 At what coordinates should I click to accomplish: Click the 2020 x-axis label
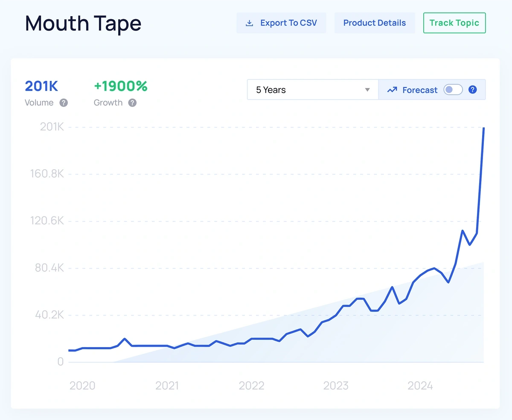coord(82,386)
